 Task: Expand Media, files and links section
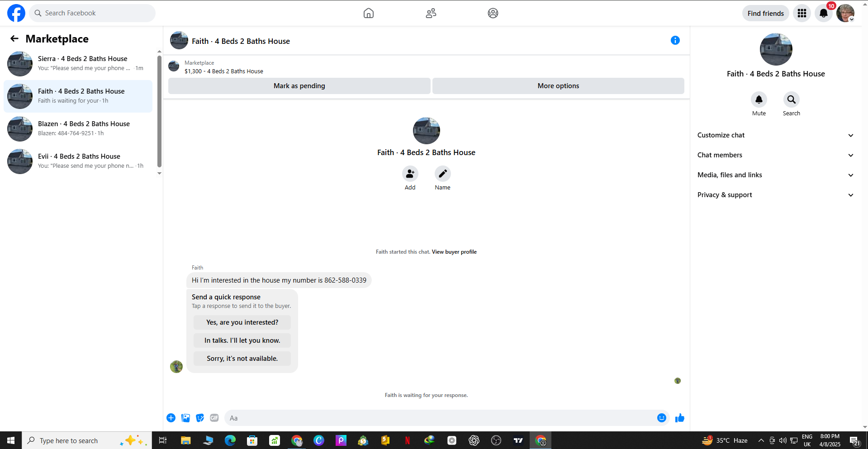point(776,175)
